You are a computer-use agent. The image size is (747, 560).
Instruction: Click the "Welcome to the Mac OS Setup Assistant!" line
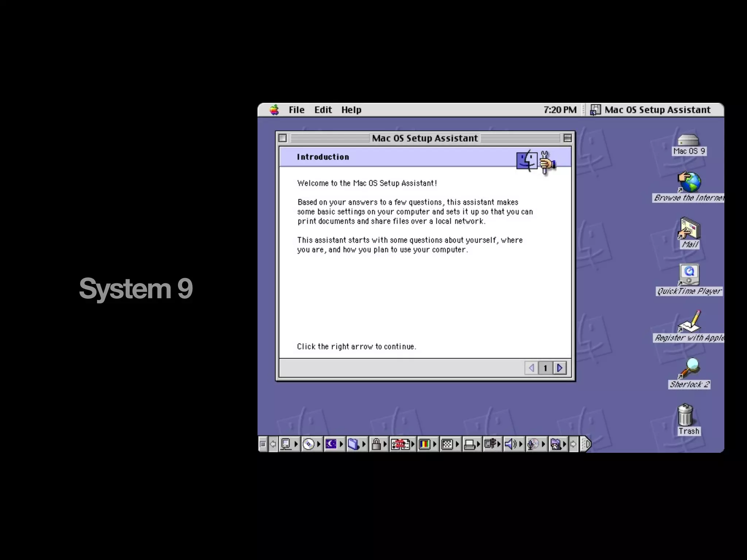coord(367,183)
